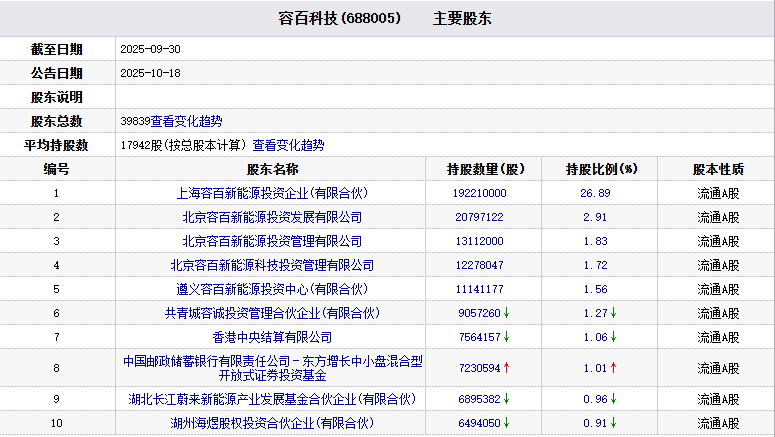Open 中国邮政储蓄银行 东方增长中小盘 fund link
Image resolution: width=775 pixels, height=437 pixels.
tap(272, 368)
